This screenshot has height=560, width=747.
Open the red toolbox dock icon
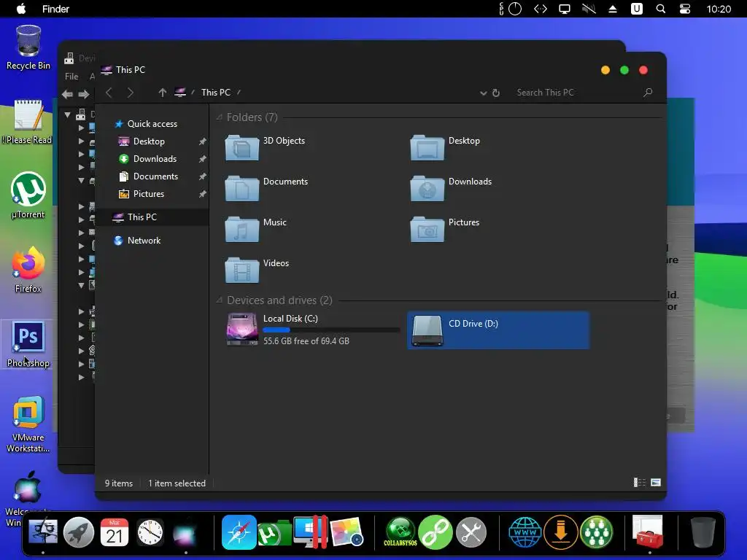[x=648, y=532]
